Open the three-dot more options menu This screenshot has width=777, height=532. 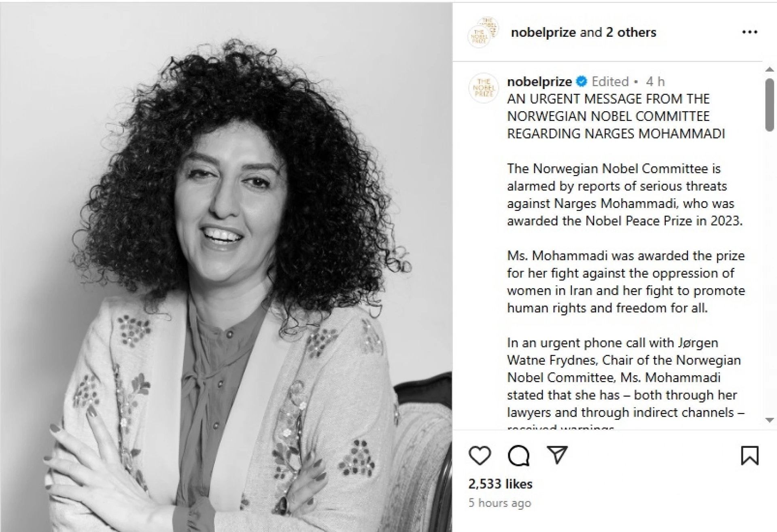coord(749,32)
